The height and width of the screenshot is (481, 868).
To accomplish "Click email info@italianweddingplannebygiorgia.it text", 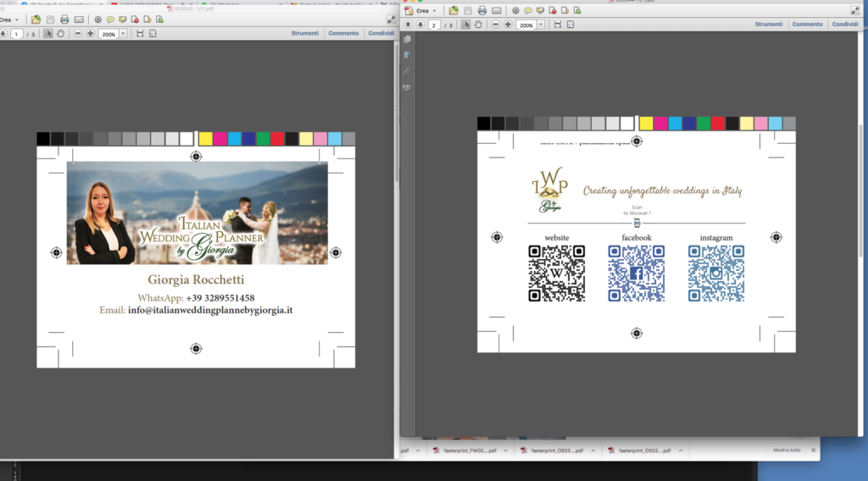I will click(210, 310).
